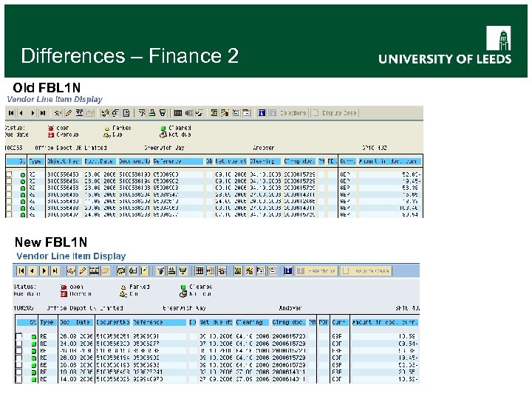Select Object key column header in Old FBL1N

click(63, 162)
